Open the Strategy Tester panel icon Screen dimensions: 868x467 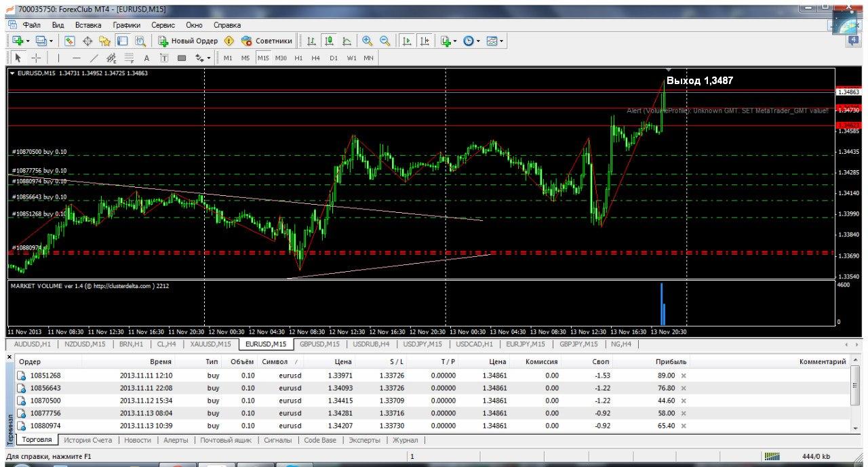point(140,41)
